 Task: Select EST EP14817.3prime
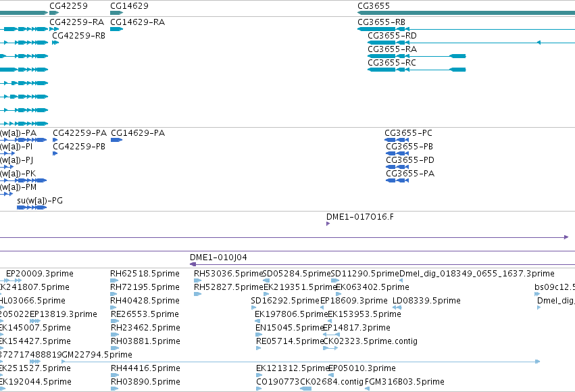(357, 328)
